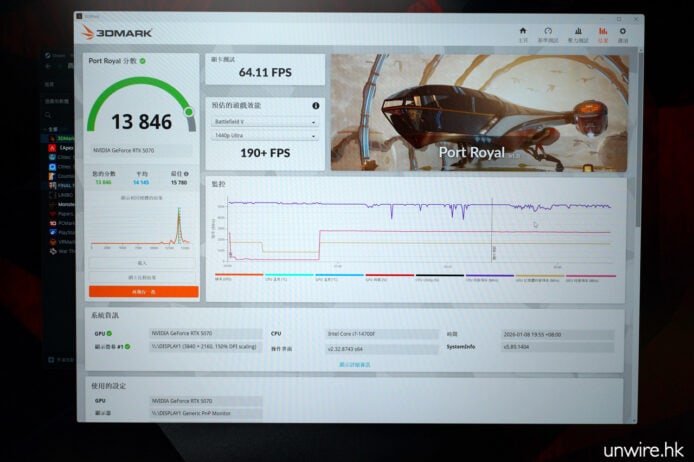The image size is (694, 462).
Task: Click the search icon in the Steam window
Action: click(x=48, y=115)
